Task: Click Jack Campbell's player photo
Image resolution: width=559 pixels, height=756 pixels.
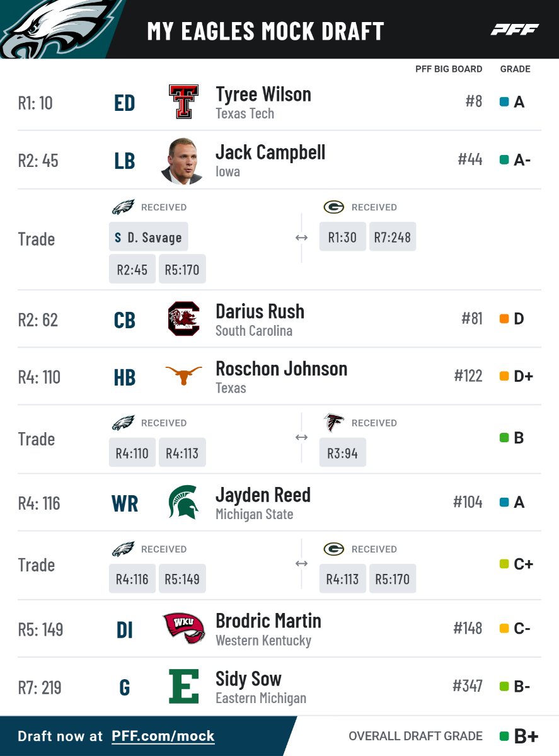Action: [183, 161]
